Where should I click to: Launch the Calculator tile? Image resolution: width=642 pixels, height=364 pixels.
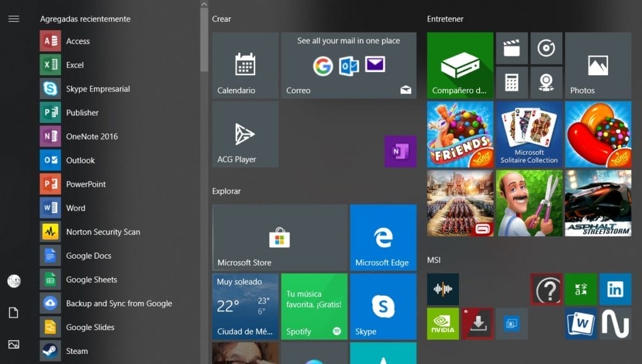(x=512, y=83)
